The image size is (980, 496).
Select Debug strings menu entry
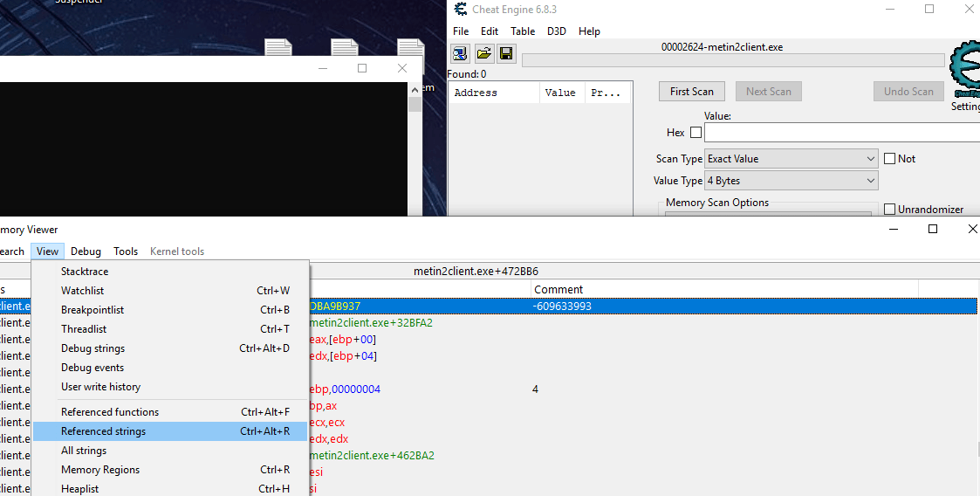170,348
